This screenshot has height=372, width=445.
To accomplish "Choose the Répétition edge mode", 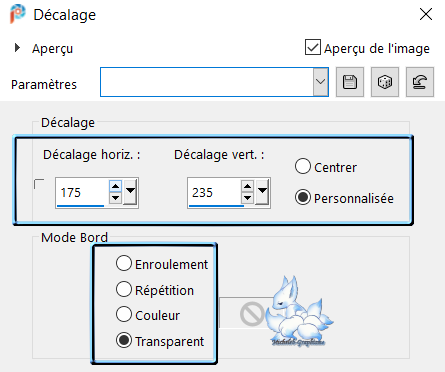I will click(x=124, y=289).
